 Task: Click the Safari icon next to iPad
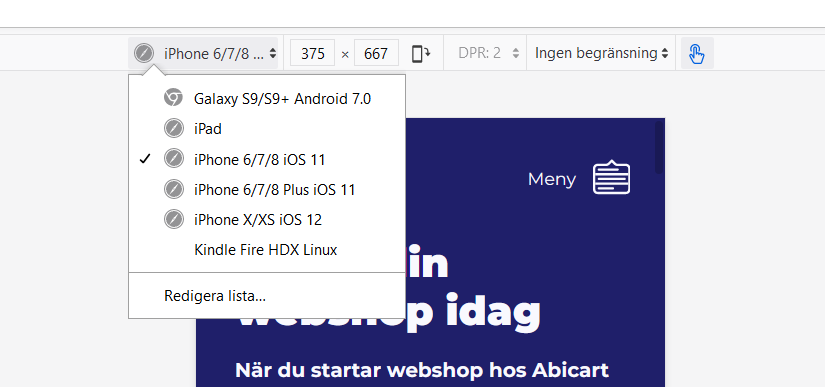174,128
